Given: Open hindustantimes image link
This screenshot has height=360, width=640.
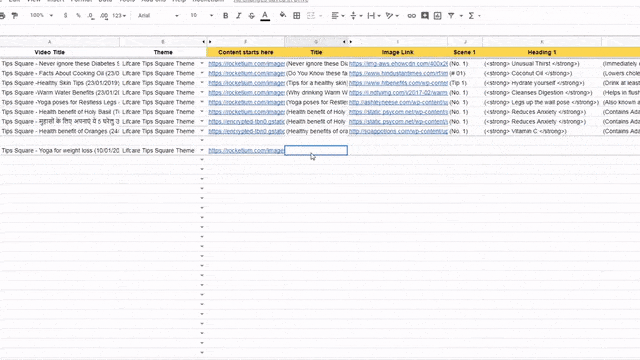Looking at the screenshot, I should click(398, 73).
